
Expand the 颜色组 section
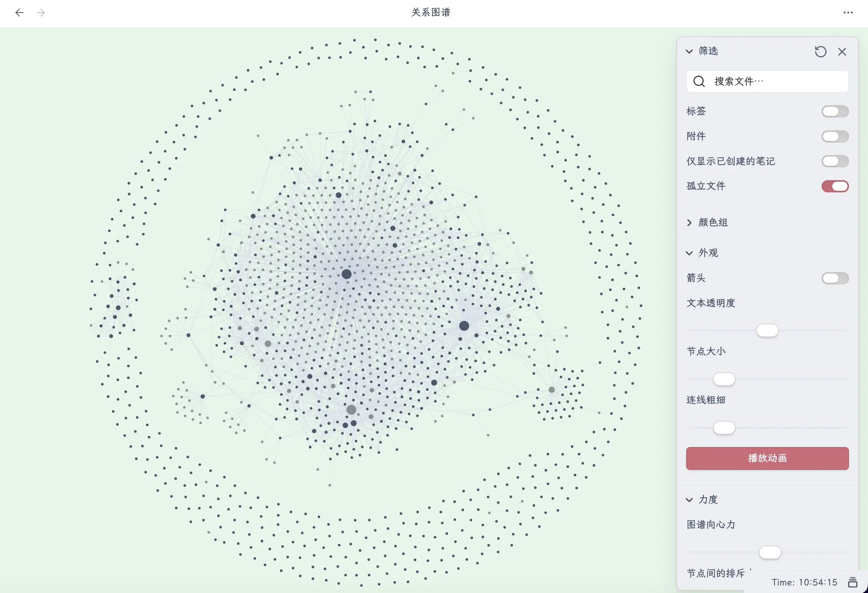pos(689,223)
